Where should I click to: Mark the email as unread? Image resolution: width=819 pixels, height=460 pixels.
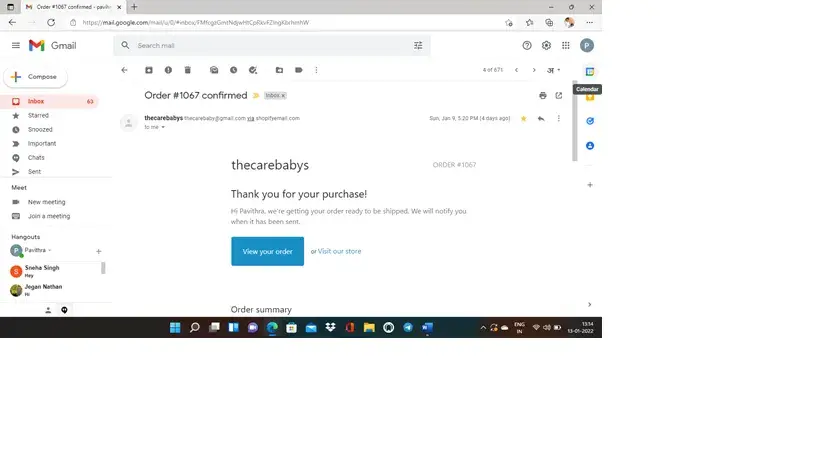point(214,70)
